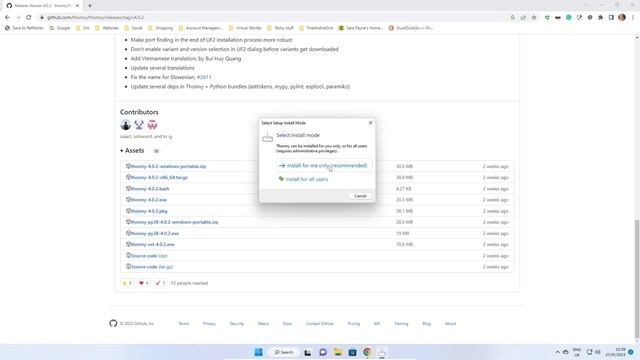Open third pink contributor avatar
The height and width of the screenshot is (360, 640).
pyautogui.click(x=152, y=125)
